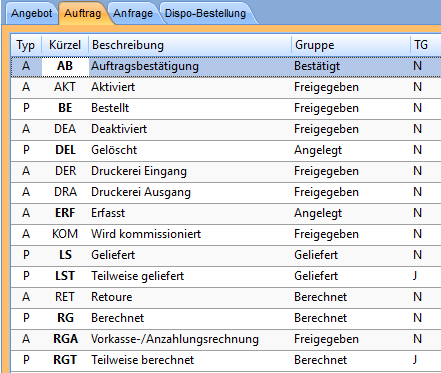Switch to the Angebot tab

click(x=31, y=14)
